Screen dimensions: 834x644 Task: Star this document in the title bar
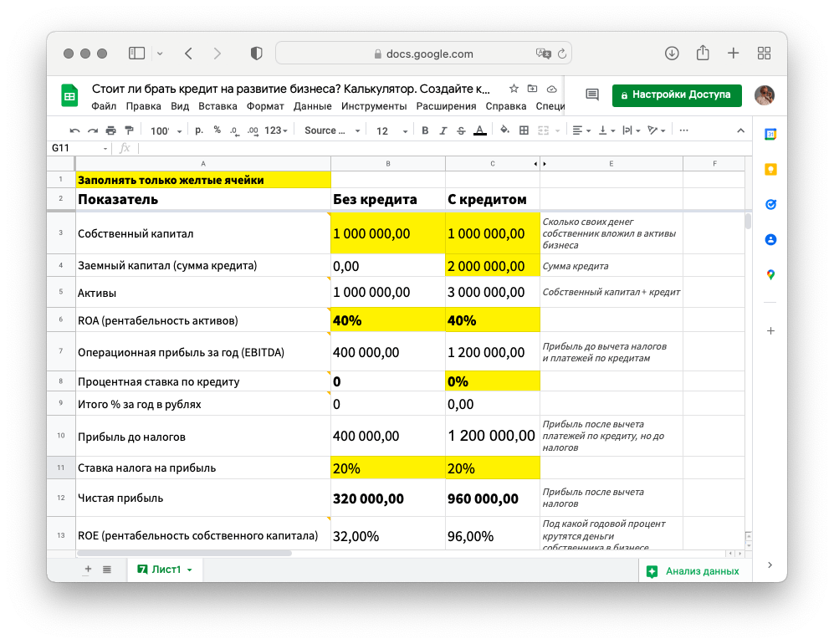(x=514, y=89)
